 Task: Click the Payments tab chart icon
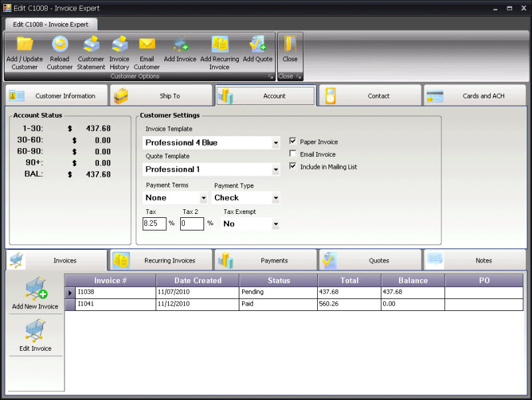(x=225, y=260)
